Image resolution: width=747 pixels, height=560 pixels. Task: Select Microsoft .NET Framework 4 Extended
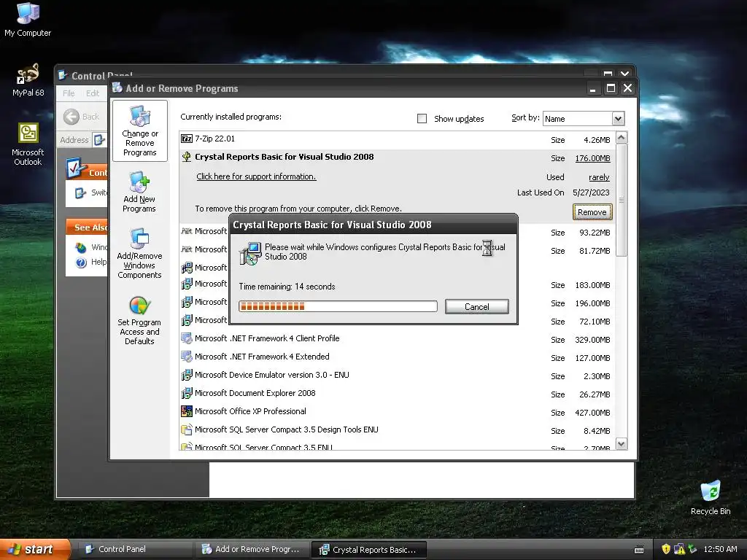coord(398,357)
